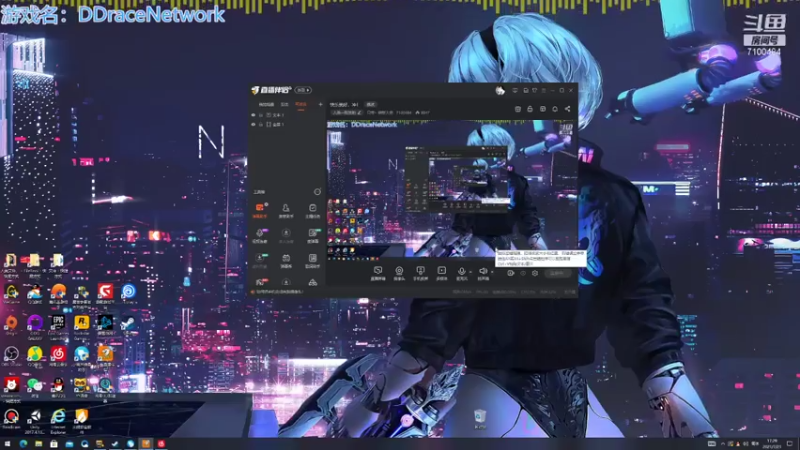
Task: Click the gray tag beside stream title
Action: click(x=371, y=105)
